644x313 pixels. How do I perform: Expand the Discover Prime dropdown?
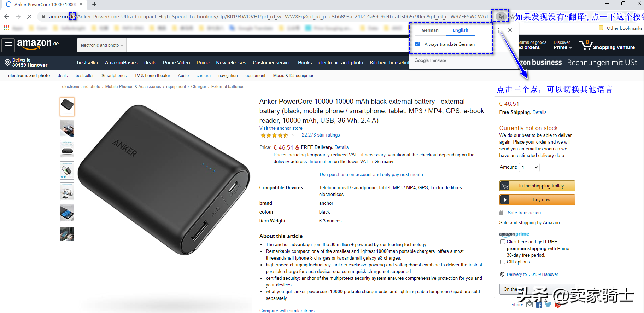pyautogui.click(x=562, y=45)
